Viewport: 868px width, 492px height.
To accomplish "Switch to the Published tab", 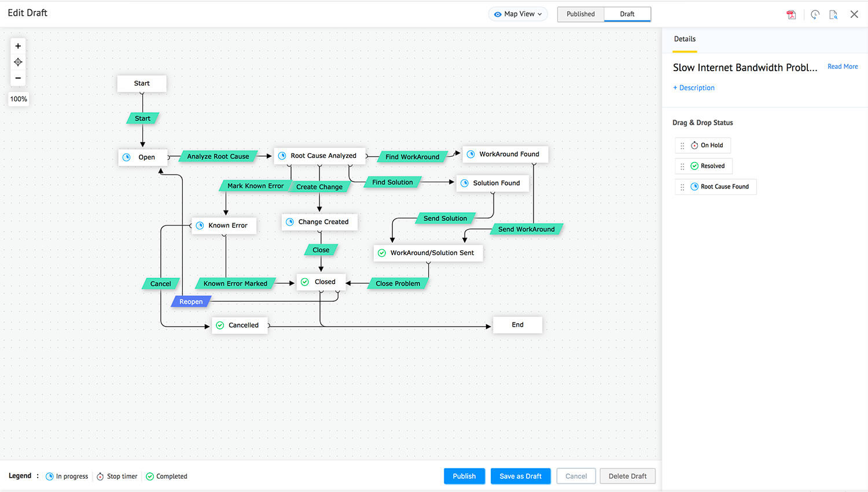I will tap(580, 14).
